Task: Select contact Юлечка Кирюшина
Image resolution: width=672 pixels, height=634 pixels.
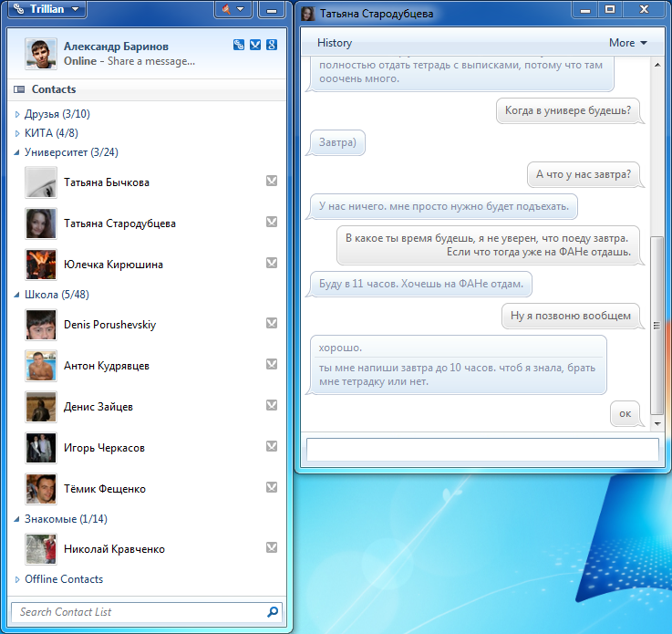Action: tap(147, 265)
